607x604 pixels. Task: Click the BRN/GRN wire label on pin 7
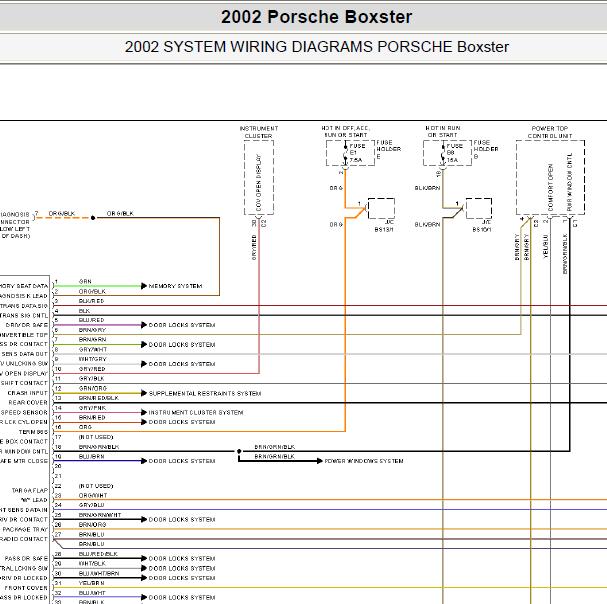click(92, 340)
